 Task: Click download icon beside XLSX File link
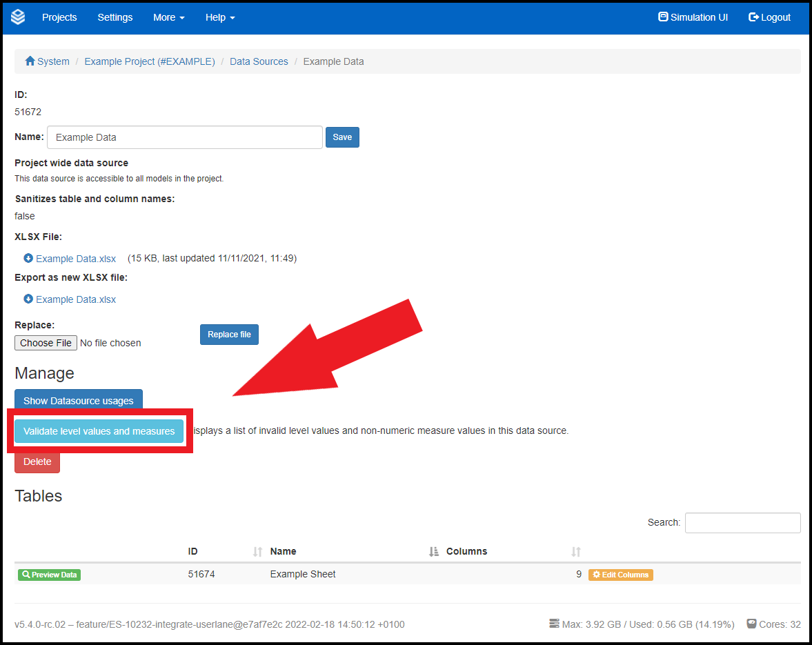click(x=28, y=259)
